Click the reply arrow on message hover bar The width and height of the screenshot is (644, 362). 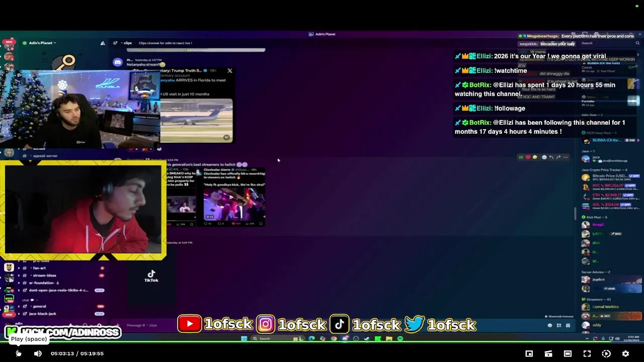tap(551, 157)
